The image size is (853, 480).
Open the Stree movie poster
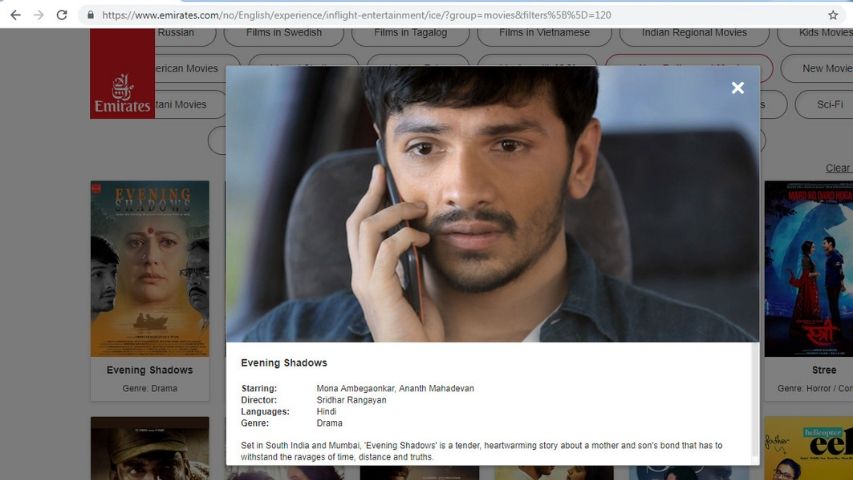click(x=808, y=268)
